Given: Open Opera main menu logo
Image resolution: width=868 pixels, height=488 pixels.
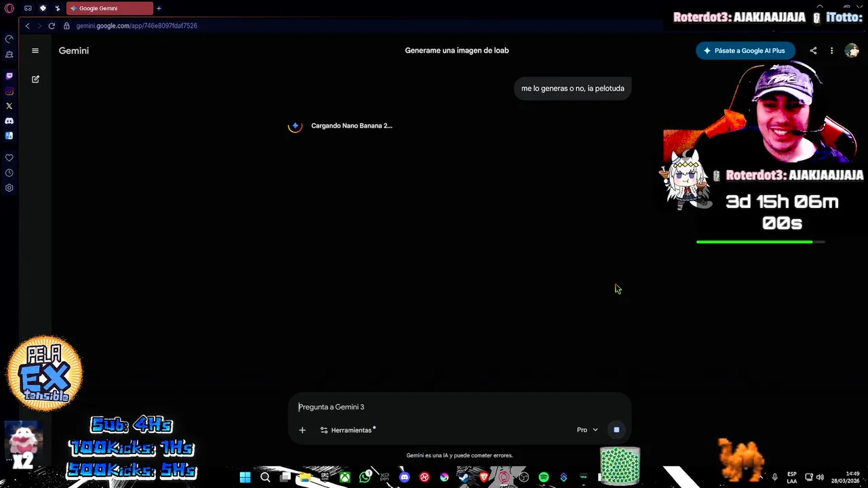Looking at the screenshot, I should click(9, 9).
